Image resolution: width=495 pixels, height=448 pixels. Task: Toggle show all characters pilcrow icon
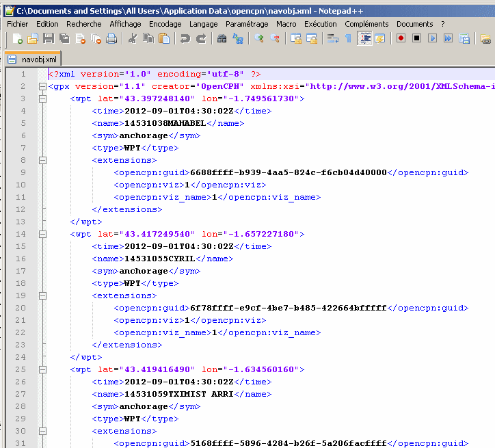click(x=349, y=39)
